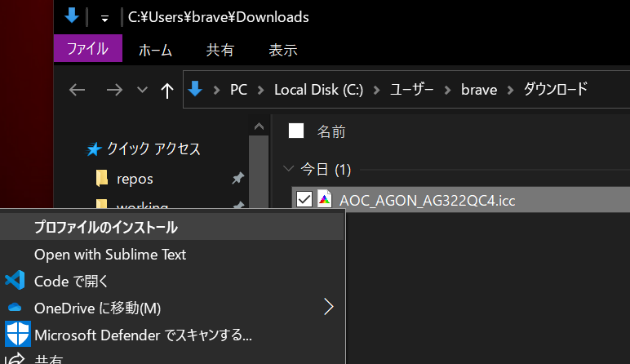This screenshot has width=630, height=364.
Task: Select brave in the breadcrumb
Action: pyautogui.click(x=479, y=90)
